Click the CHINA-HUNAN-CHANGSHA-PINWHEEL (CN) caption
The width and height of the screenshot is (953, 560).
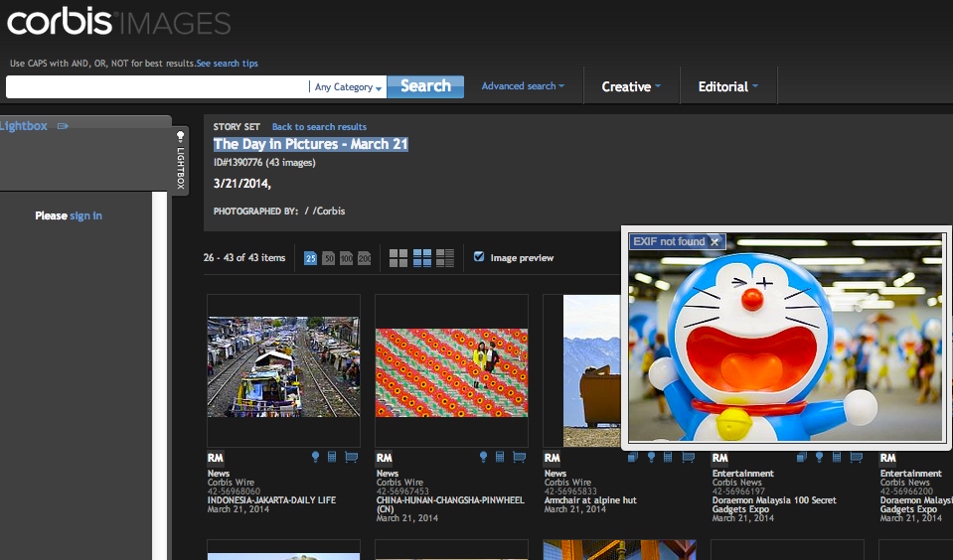(450, 504)
